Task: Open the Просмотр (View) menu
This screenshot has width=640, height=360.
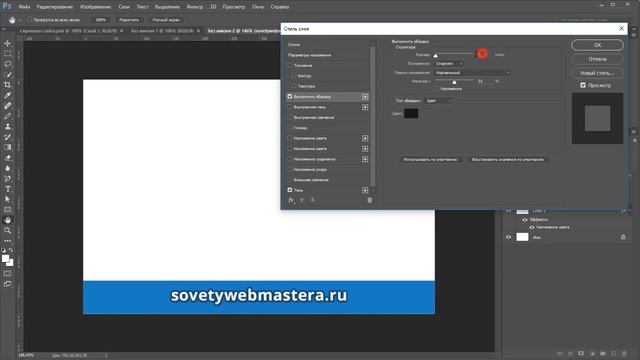Action: 234,7
